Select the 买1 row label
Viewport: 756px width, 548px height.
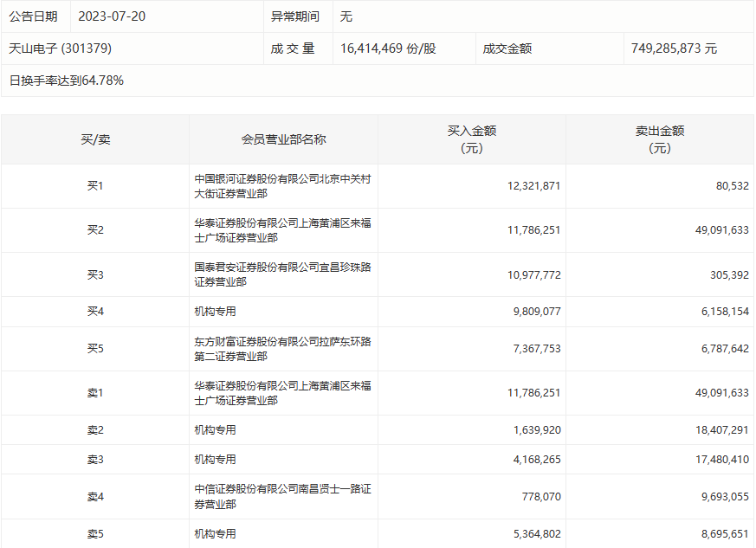95,185
